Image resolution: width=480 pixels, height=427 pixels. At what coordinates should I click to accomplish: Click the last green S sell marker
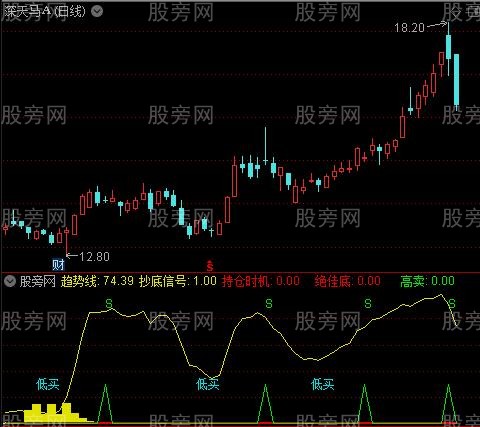(452, 304)
